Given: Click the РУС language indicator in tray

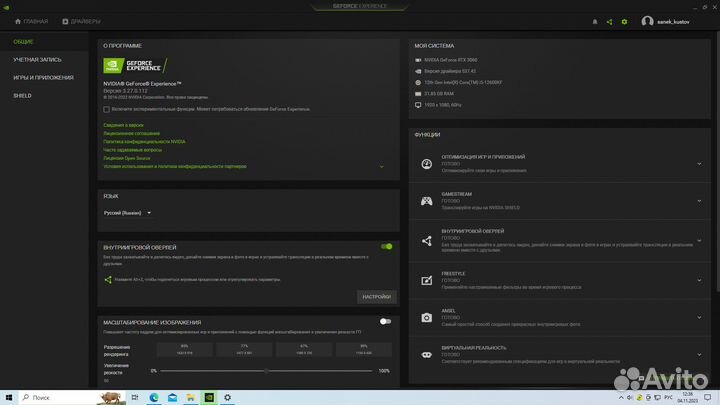Looking at the screenshot, I should [x=668, y=397].
